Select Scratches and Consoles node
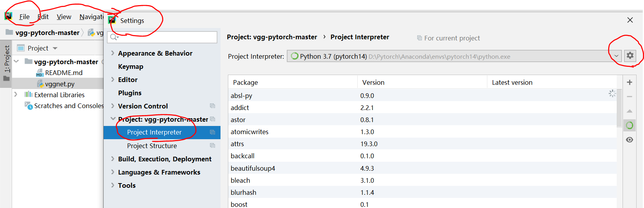 pyautogui.click(x=69, y=106)
